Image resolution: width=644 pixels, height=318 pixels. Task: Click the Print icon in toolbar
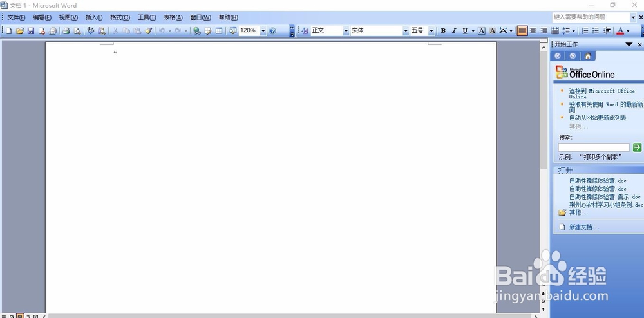pyautogui.click(x=66, y=31)
